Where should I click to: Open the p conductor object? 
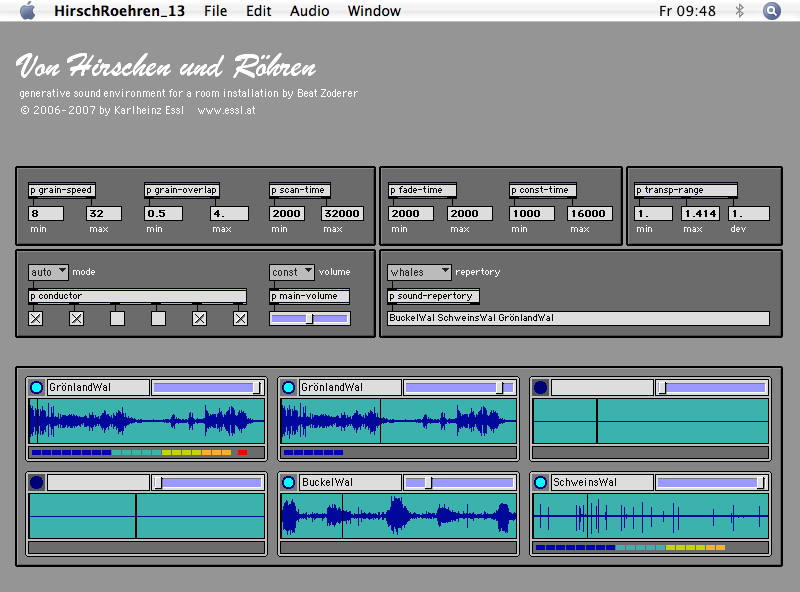(x=138, y=296)
